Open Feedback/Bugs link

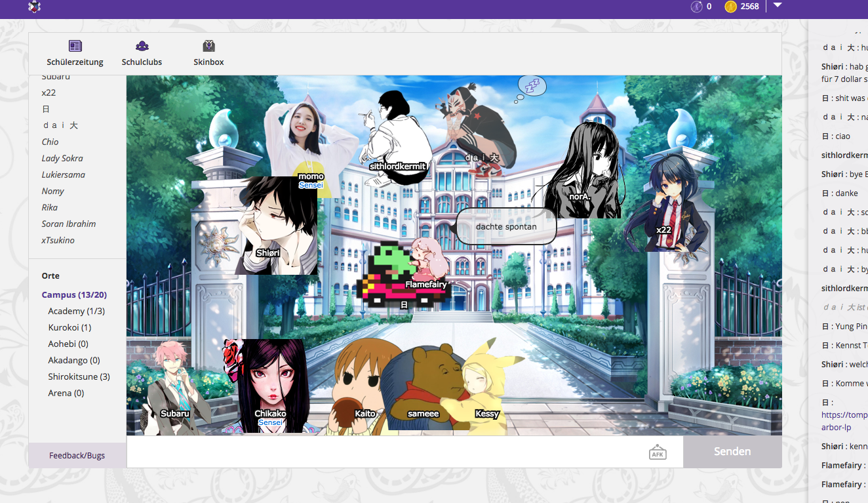77,455
